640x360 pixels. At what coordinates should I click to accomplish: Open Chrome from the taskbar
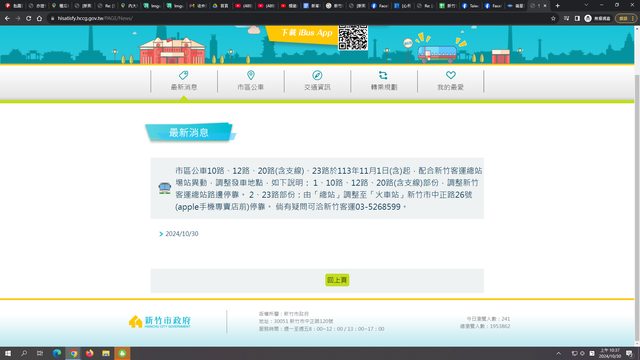[73, 353]
